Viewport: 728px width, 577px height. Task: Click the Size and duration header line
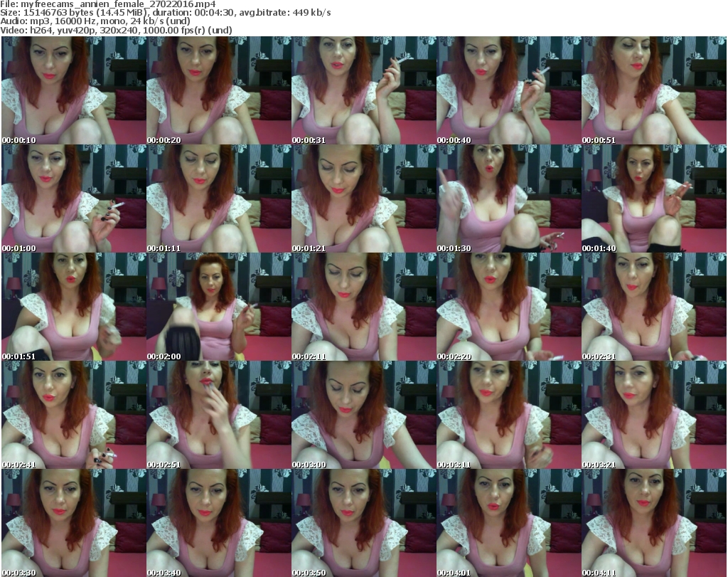point(166,13)
